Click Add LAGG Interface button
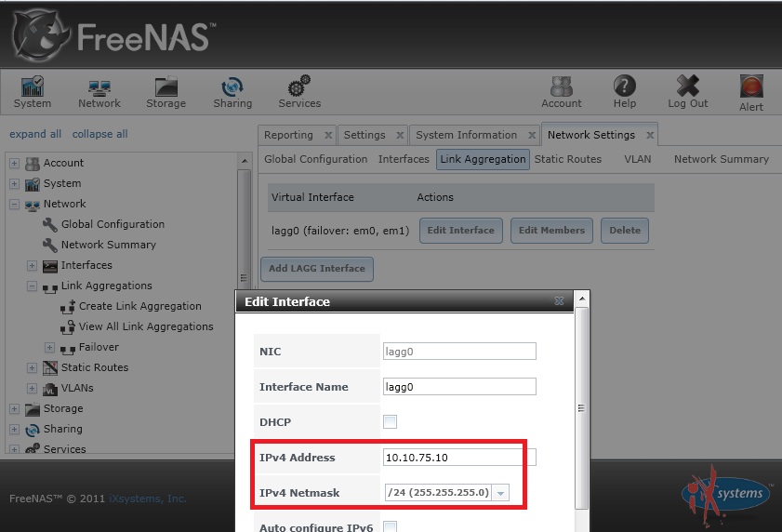This screenshot has height=532, width=782. pyautogui.click(x=317, y=269)
